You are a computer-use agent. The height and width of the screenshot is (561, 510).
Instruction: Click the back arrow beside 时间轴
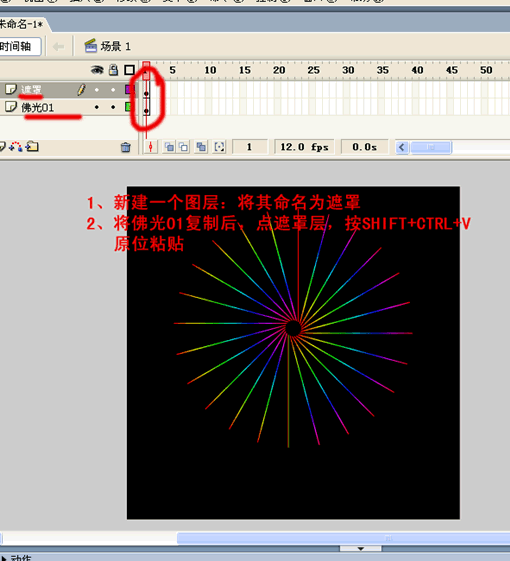click(x=58, y=46)
